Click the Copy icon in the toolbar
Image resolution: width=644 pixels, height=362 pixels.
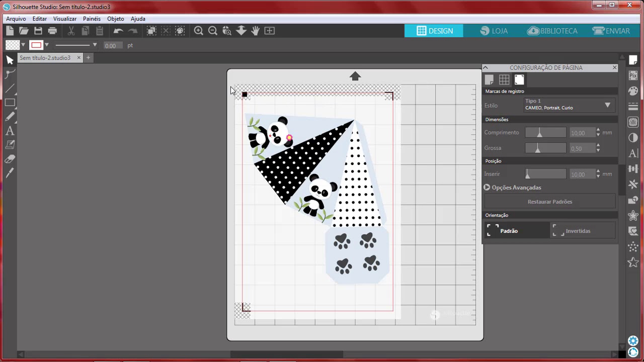(x=85, y=31)
